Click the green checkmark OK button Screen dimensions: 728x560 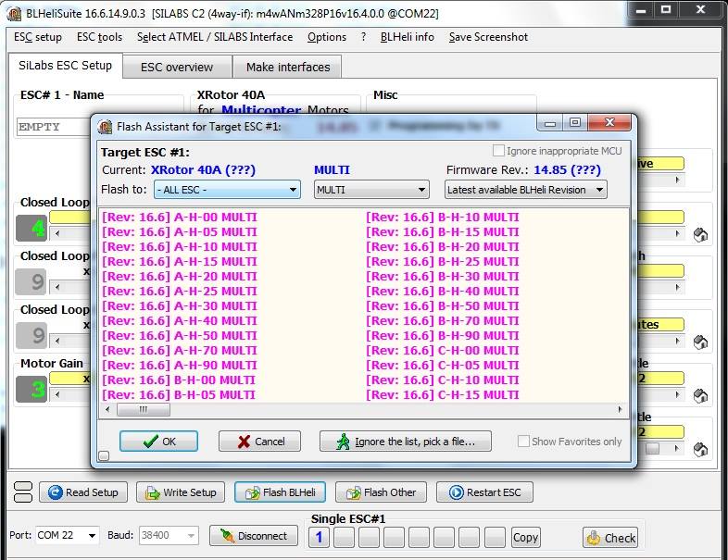click(x=158, y=442)
